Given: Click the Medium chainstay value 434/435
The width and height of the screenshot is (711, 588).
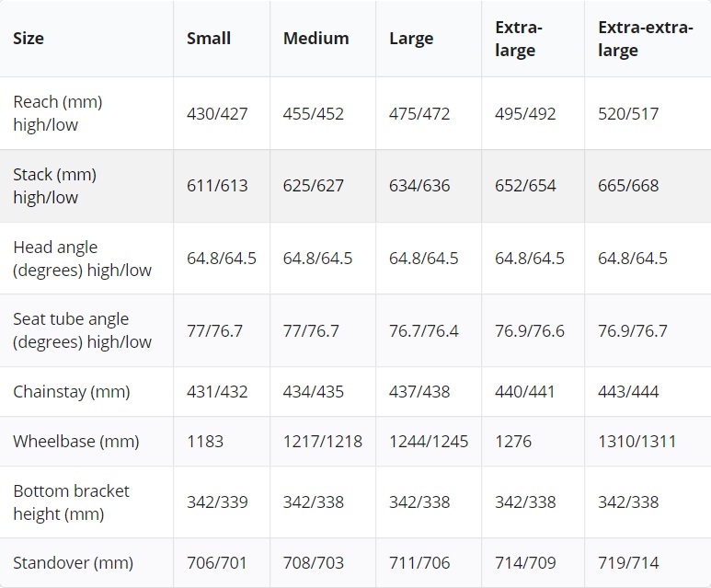Looking at the screenshot, I should coord(314,392).
